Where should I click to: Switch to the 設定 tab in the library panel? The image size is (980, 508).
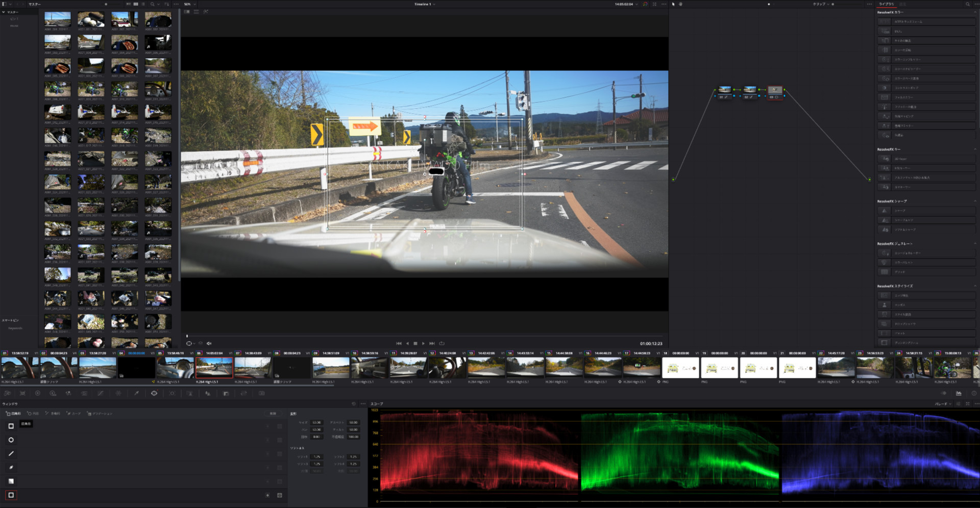click(902, 4)
